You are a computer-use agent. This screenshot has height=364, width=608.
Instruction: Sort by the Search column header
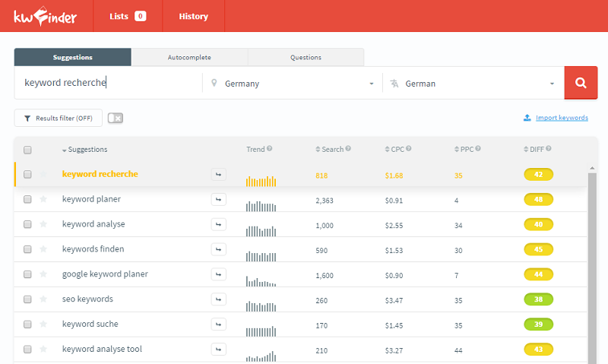point(332,149)
